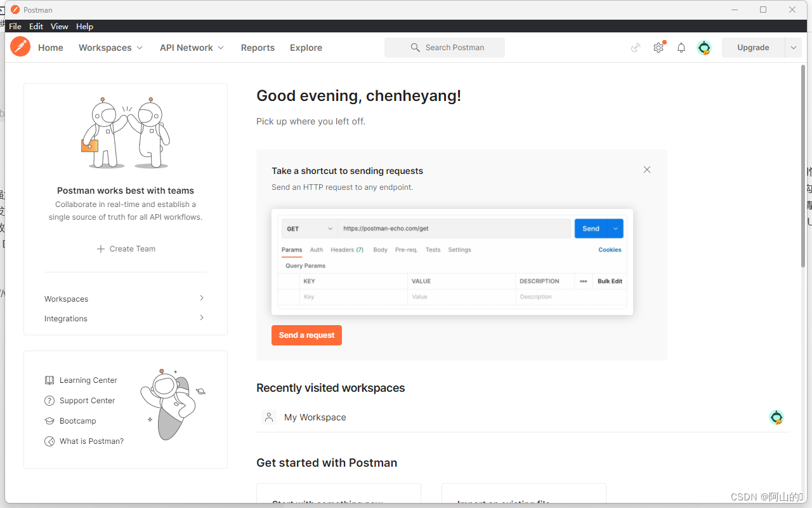Viewport: 812px width, 508px height.
Task: Select the Headers (7) tab in preview
Action: coord(347,250)
